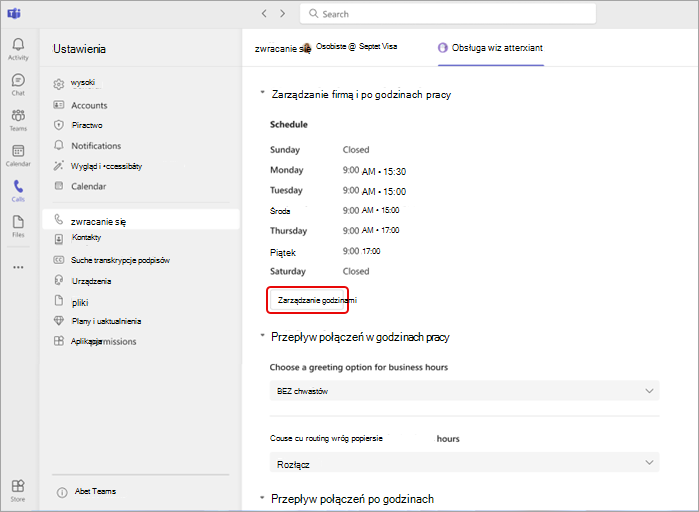Click the CC captions icon
This screenshot has width=699, height=512.
click(59, 260)
